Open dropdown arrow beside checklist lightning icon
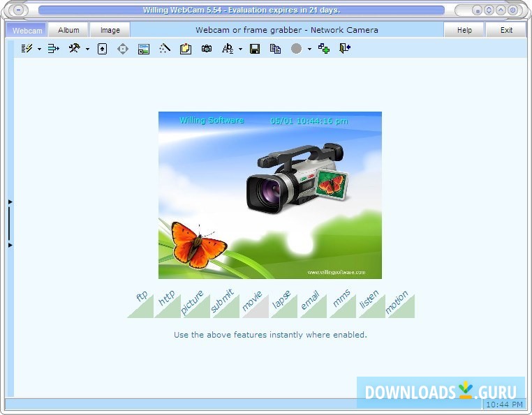Screen dimensions: 532x415 coord(39,49)
